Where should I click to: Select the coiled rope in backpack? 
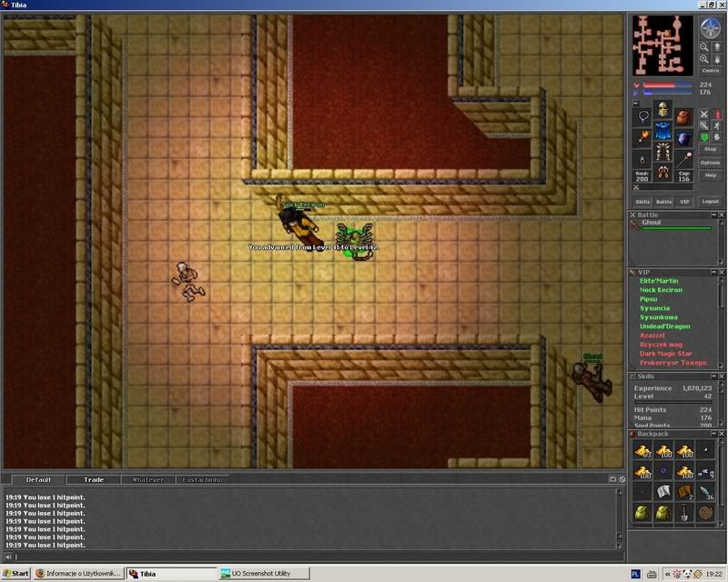[x=705, y=513]
